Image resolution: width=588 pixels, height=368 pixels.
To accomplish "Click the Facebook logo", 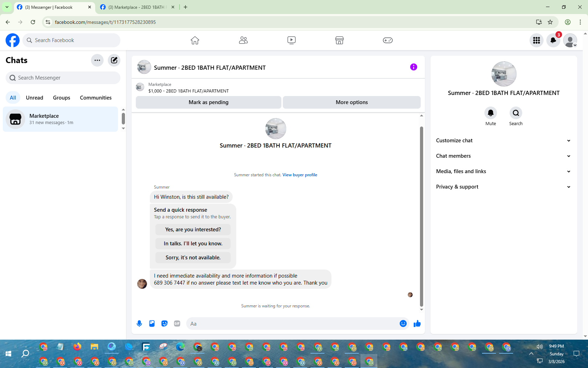I will pos(13,40).
